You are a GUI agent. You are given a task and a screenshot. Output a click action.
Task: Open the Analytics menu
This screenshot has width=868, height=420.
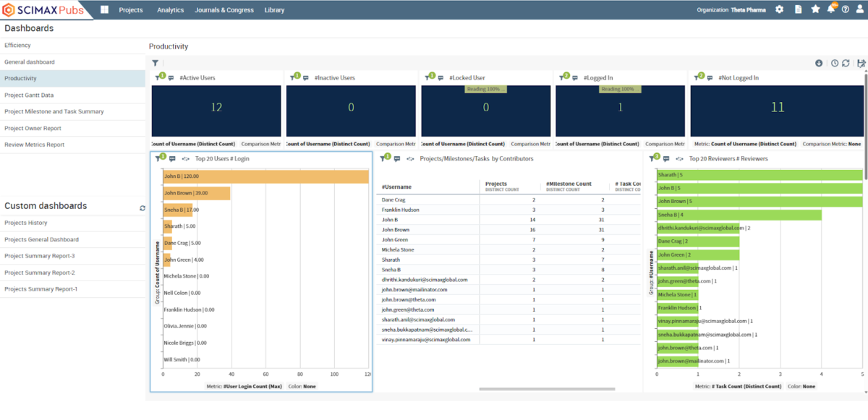(171, 10)
